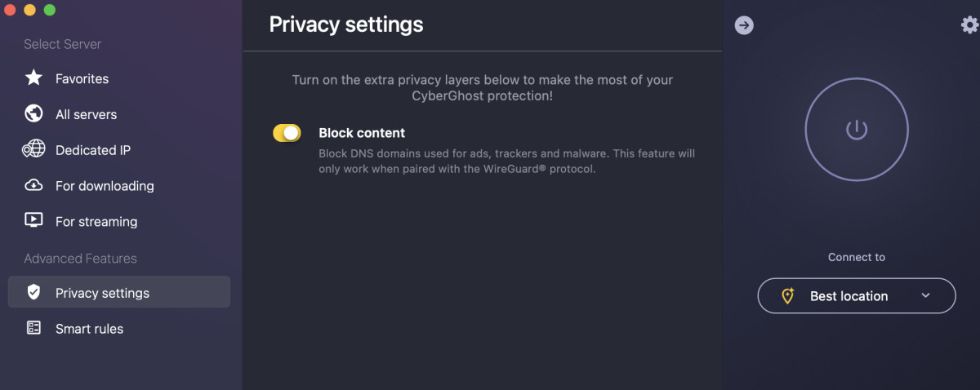This screenshot has height=390, width=980.
Task: Click the yellow location pin icon
Action: 788,295
